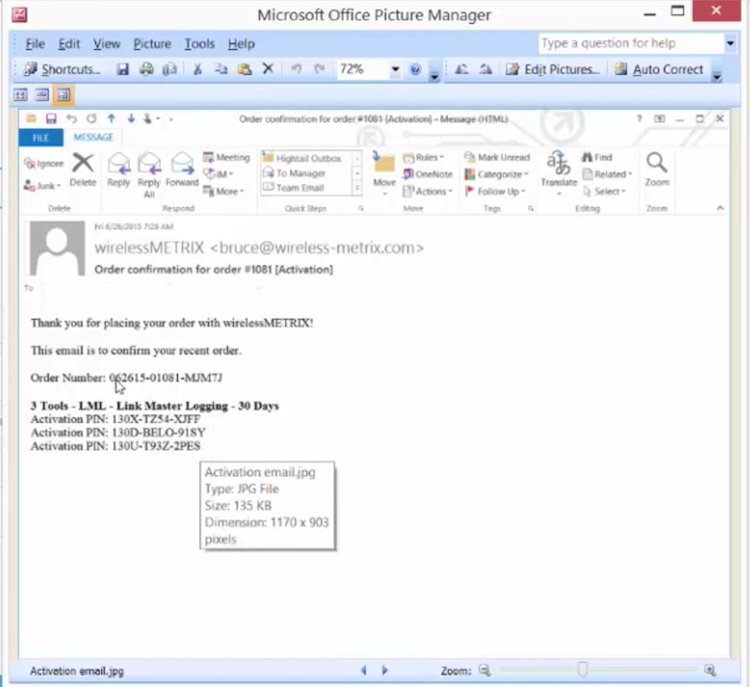Screen dimensions: 750x687
Task: Click Junk dropdown in pictured ribbon
Action: pos(42,186)
